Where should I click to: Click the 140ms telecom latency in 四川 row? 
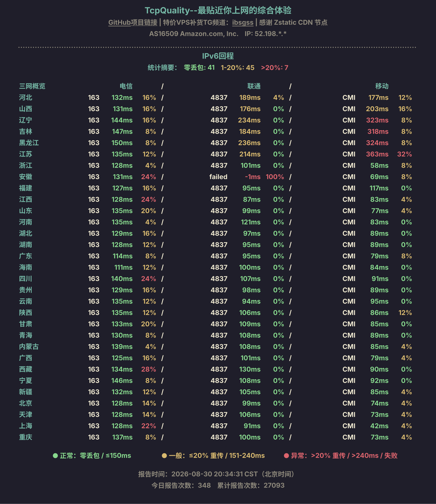click(122, 278)
